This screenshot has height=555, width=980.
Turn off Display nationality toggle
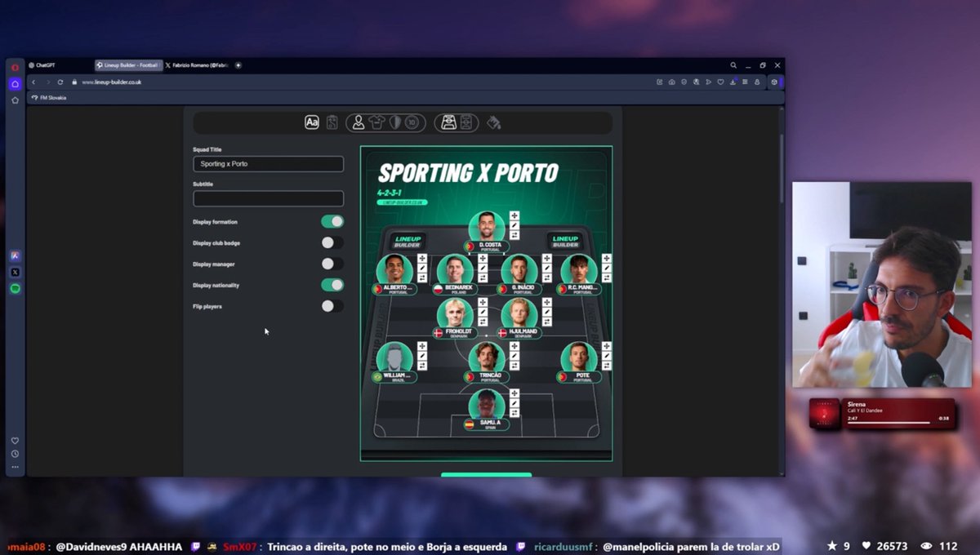332,285
